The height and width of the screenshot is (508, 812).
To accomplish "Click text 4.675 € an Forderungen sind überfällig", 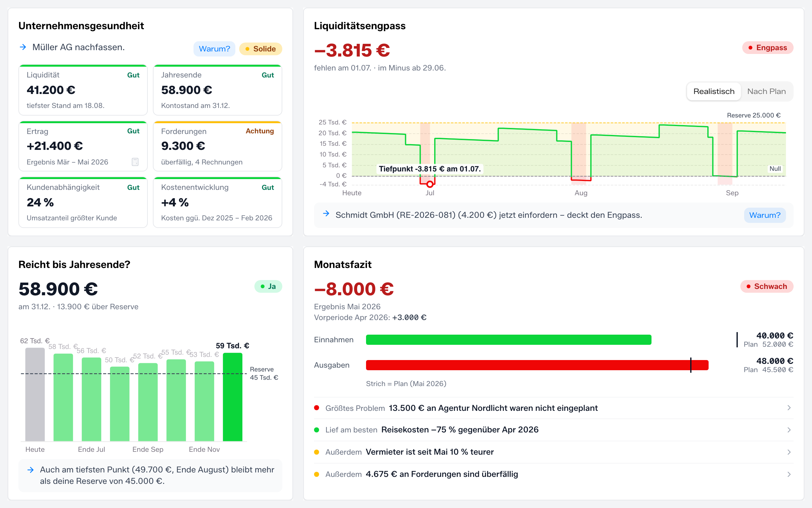I will 442,474.
